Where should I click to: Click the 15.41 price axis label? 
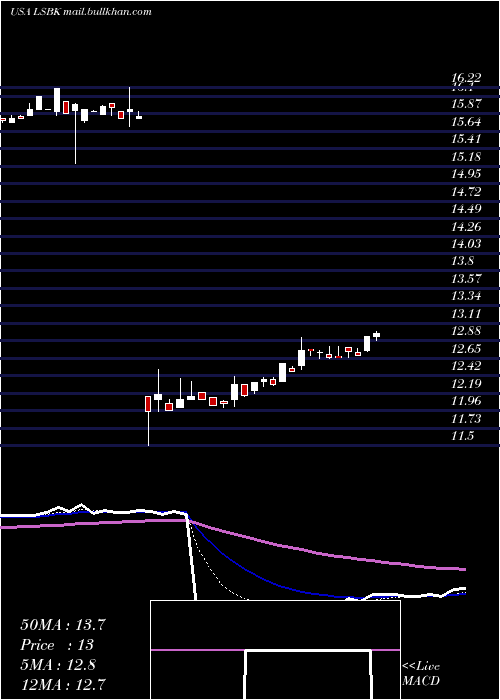click(x=466, y=139)
